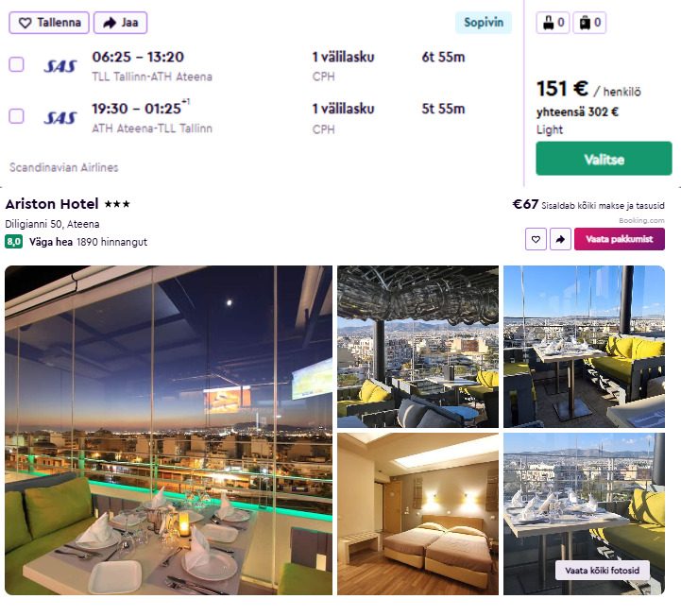Choose the flight with the green Valitse button
Screen dimensions: 681x616
[x=604, y=159]
